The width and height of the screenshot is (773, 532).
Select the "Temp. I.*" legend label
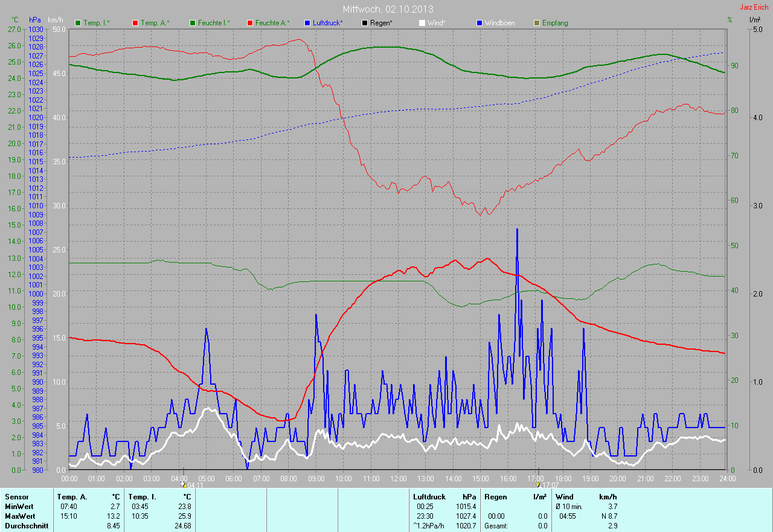[97, 23]
